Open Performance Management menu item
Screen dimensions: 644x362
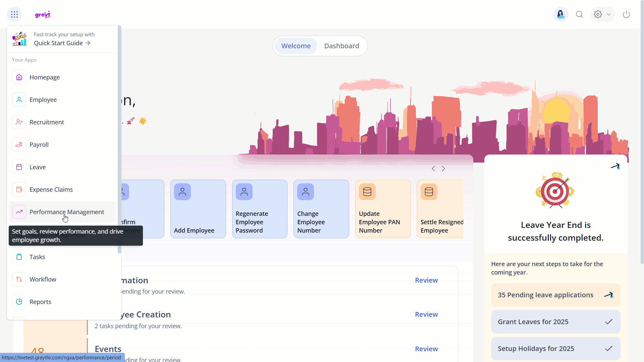coord(67,212)
